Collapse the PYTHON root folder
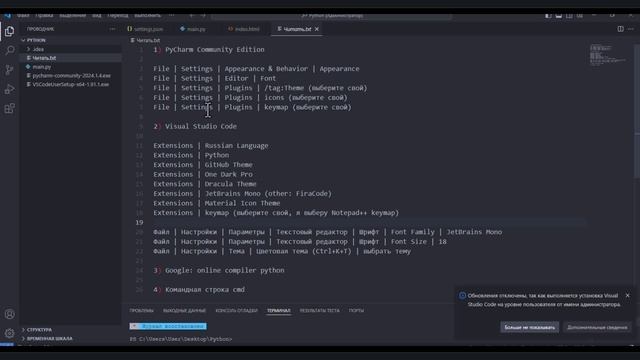The height and width of the screenshot is (360, 640). (70, 40)
